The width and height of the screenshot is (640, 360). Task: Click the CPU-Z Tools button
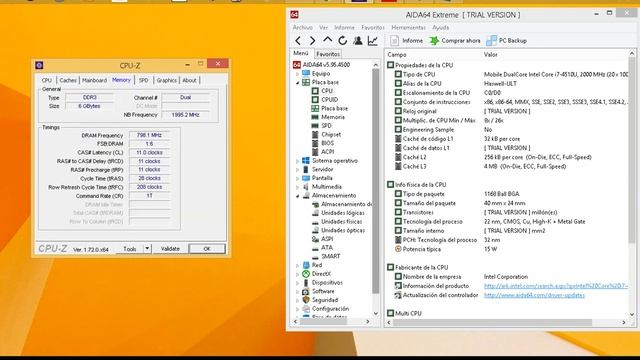(130, 249)
